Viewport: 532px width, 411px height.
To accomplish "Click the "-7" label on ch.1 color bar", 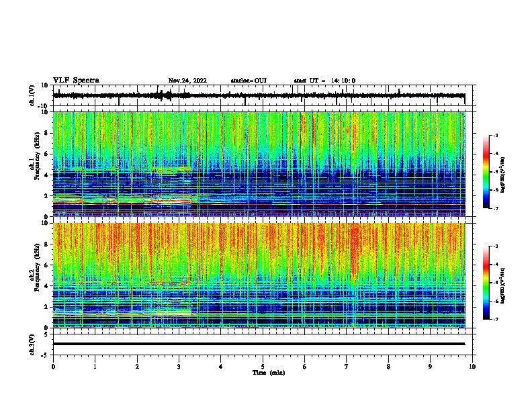I will [x=495, y=208].
